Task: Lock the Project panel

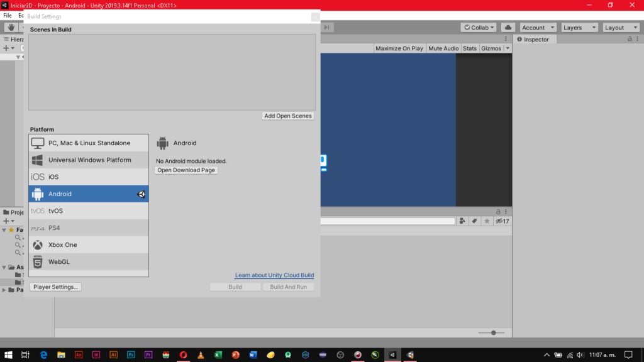Action: click(498, 212)
